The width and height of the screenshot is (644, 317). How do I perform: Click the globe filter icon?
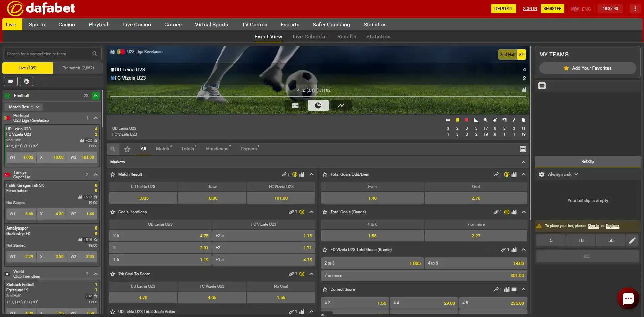point(27,81)
